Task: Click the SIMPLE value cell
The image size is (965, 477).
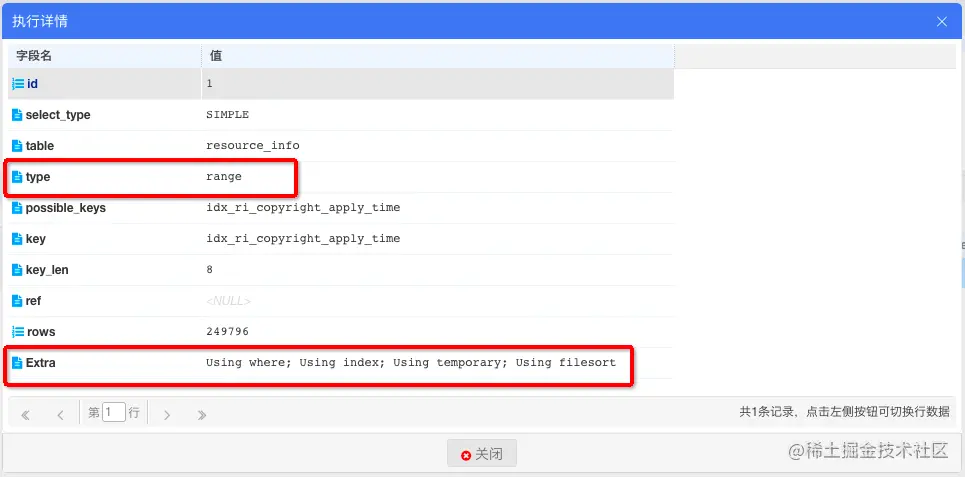Action: pyautogui.click(x=227, y=114)
